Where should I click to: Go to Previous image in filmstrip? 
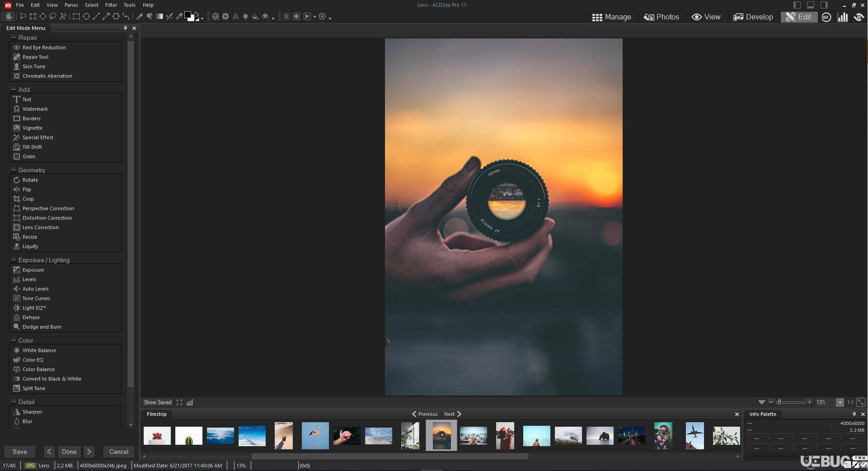click(x=425, y=414)
